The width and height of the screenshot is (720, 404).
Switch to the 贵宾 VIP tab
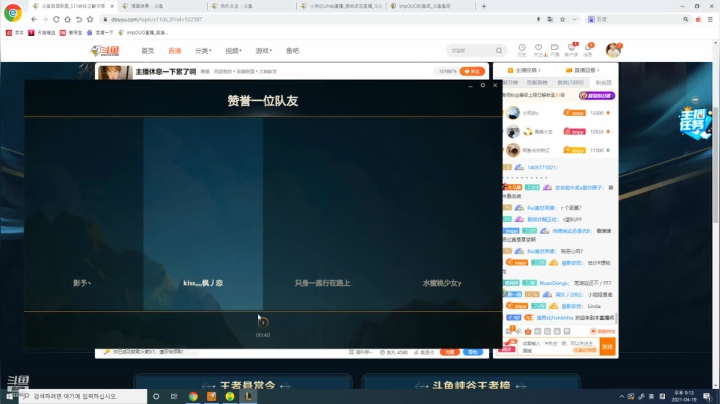[x=570, y=83]
